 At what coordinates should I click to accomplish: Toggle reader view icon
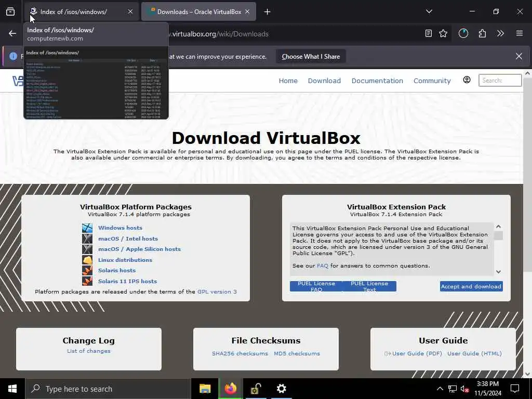pyautogui.click(x=429, y=33)
